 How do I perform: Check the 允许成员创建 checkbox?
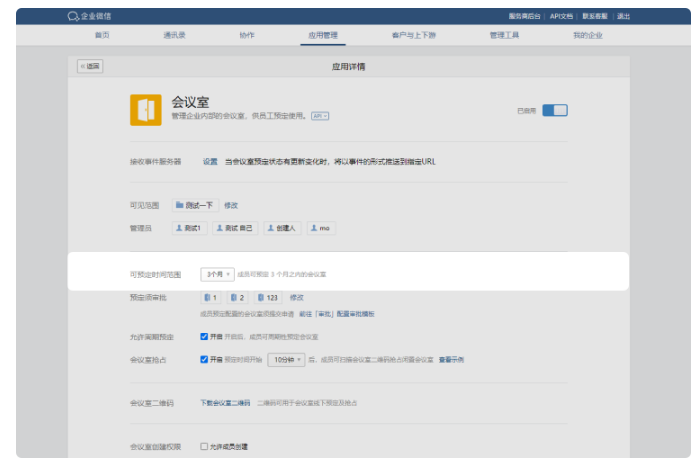pyautogui.click(x=204, y=446)
